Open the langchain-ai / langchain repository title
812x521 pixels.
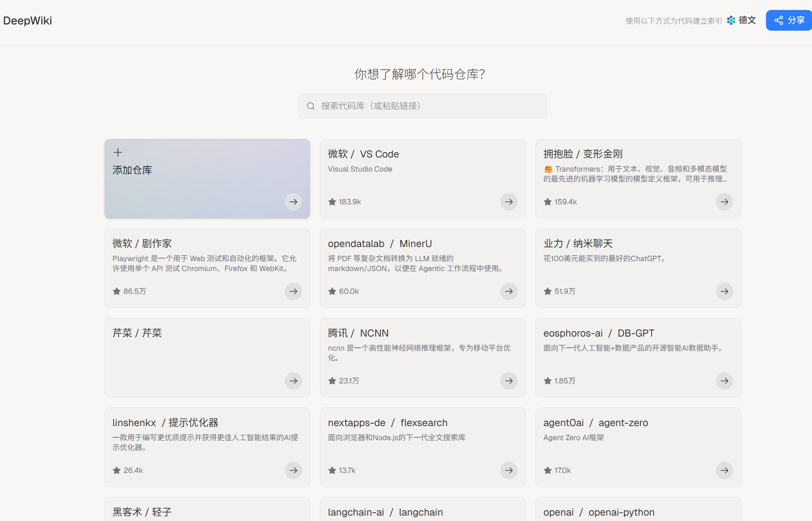(x=385, y=512)
